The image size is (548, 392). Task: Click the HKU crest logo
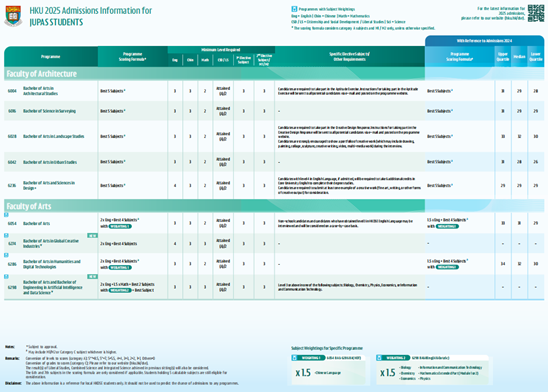pos(13,16)
